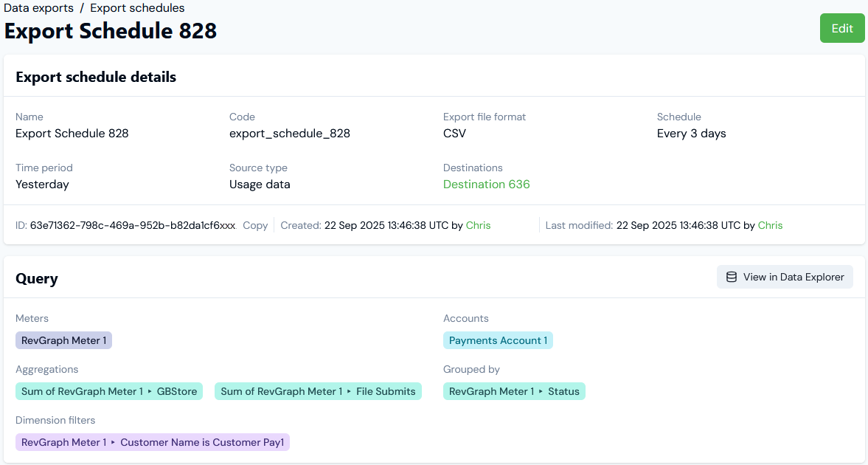Click Chris next to Last modified
Viewport: 868px width, 465px height.
coord(770,225)
